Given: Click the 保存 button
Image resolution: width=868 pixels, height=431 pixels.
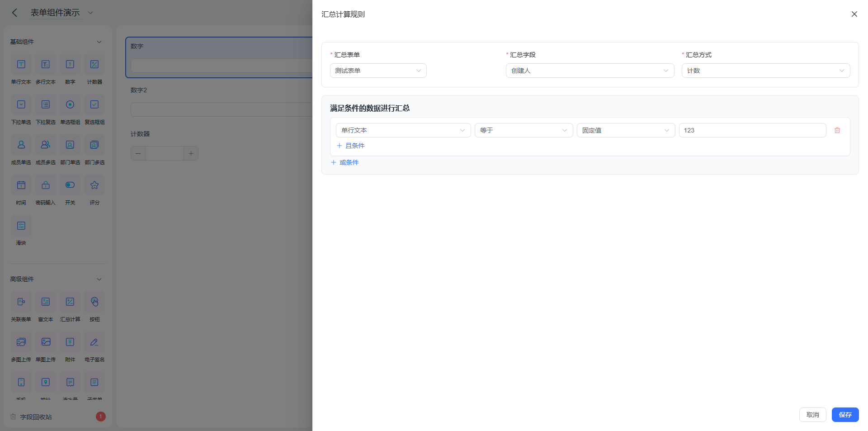Looking at the screenshot, I should coord(845,415).
